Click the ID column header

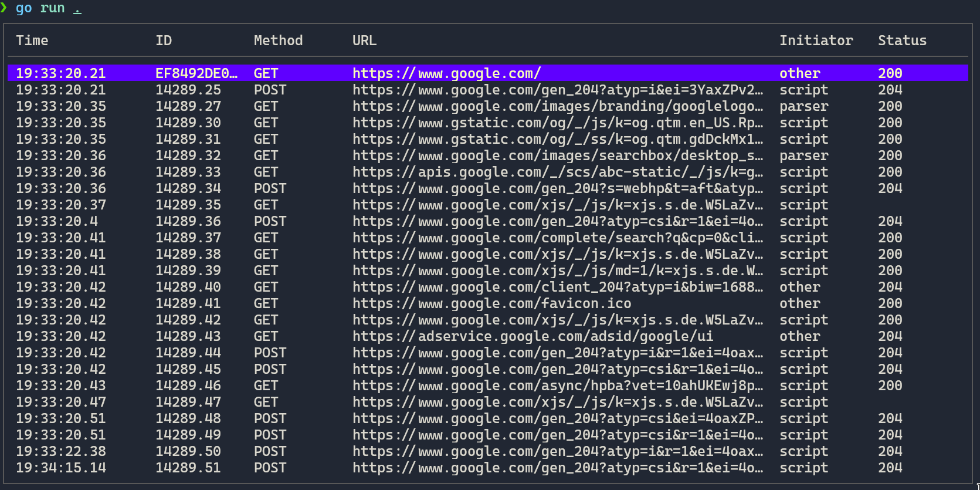[x=164, y=40]
